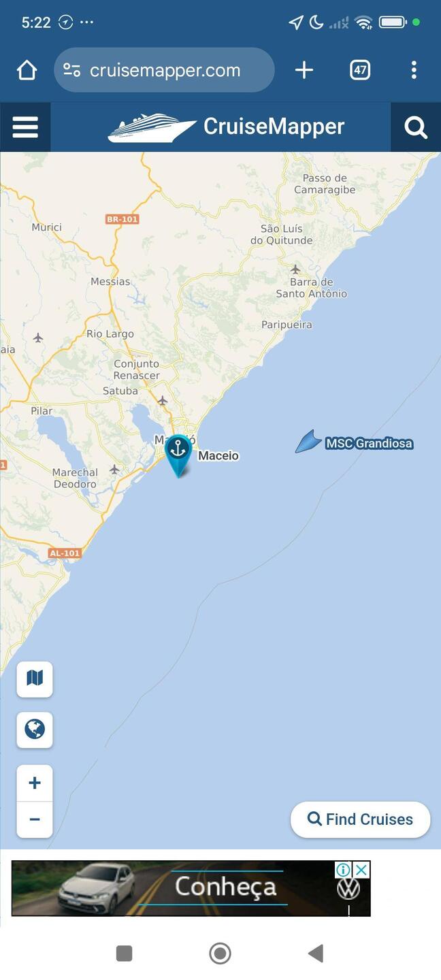Open the MSC Grandiosa ship label

[369, 444]
